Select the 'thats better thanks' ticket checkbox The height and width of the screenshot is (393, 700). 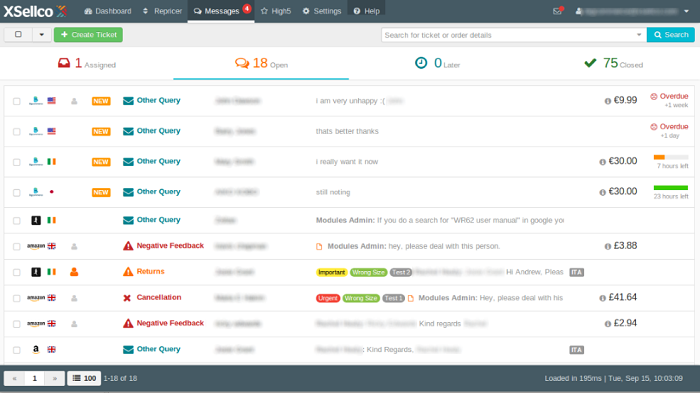(x=17, y=132)
